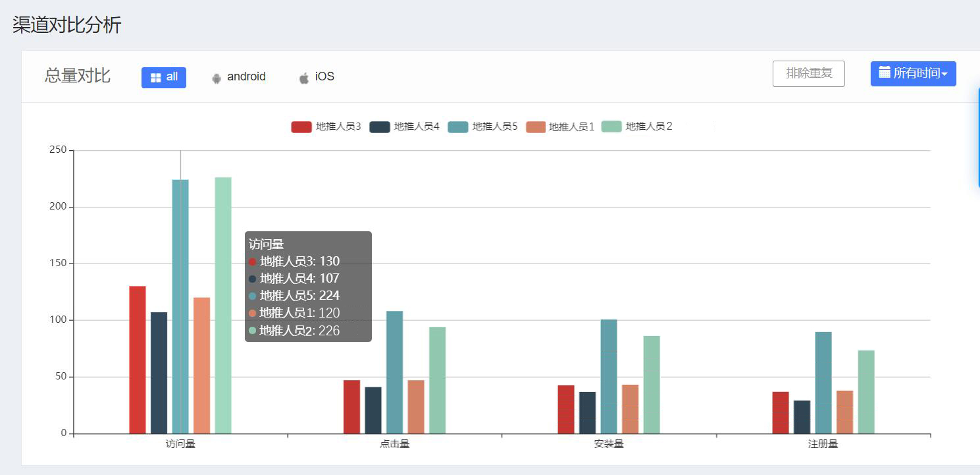Switch to the iOS tab

click(317, 77)
